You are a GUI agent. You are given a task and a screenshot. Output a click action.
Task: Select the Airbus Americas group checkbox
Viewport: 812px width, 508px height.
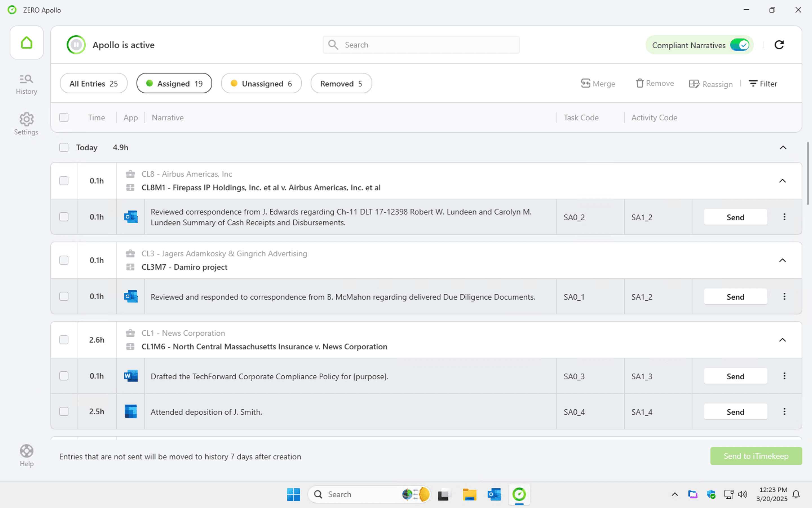(x=64, y=181)
